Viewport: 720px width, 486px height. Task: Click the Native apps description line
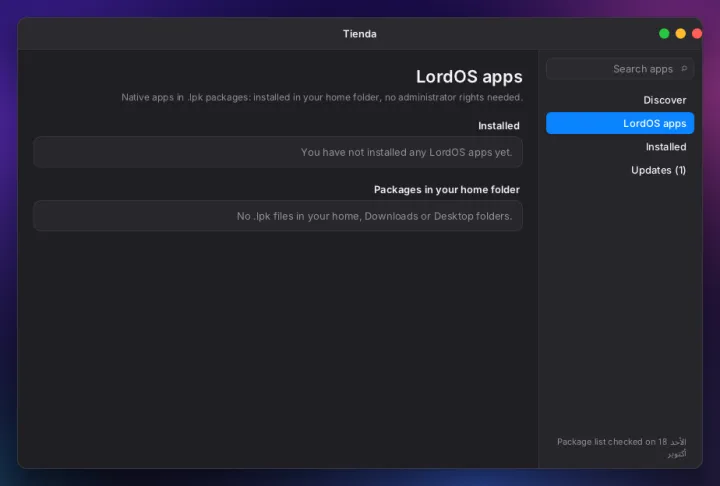322,97
